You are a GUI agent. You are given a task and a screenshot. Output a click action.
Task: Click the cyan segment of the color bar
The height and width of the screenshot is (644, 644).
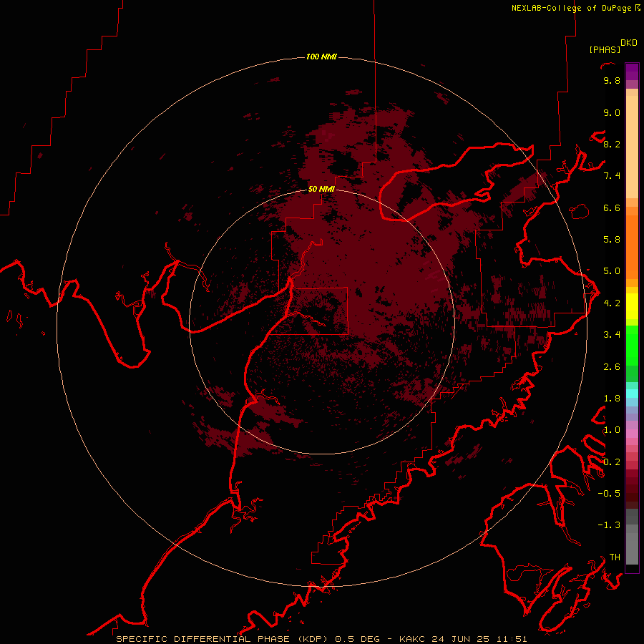[632, 393]
